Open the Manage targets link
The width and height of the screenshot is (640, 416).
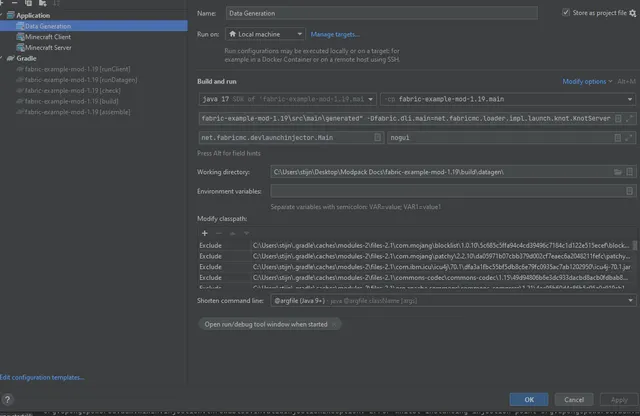[335, 34]
